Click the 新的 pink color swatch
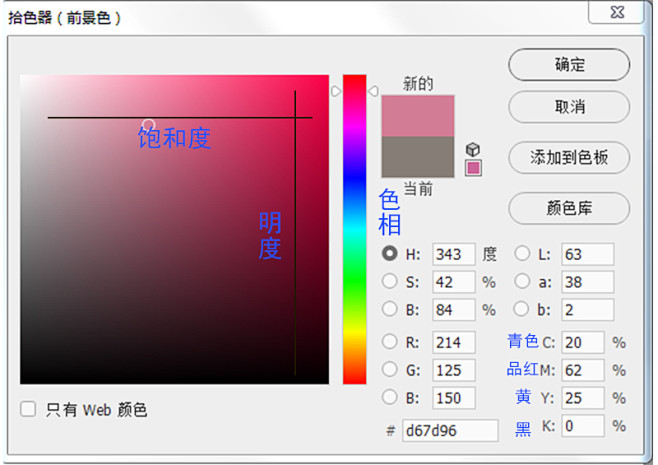This screenshot has width=658, height=465. (417, 116)
